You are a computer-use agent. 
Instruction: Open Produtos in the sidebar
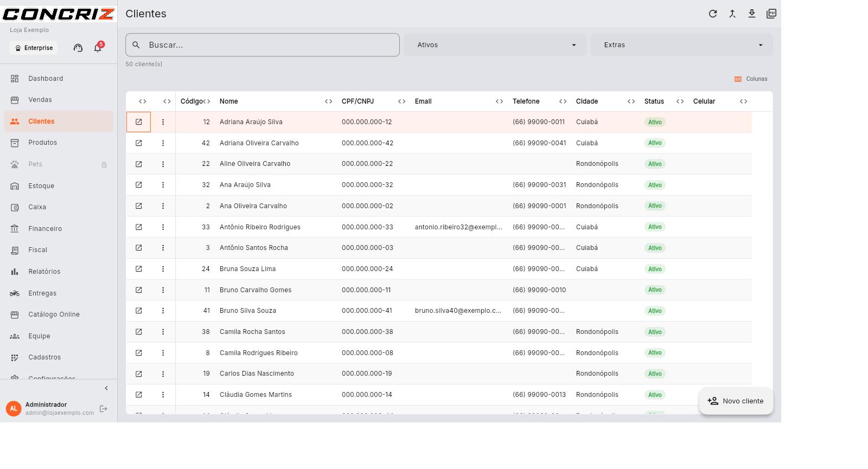coord(59,143)
